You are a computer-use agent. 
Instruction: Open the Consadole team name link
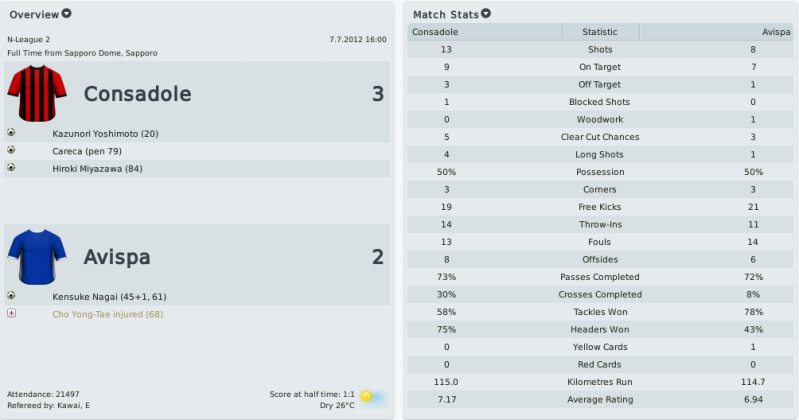click(x=138, y=94)
